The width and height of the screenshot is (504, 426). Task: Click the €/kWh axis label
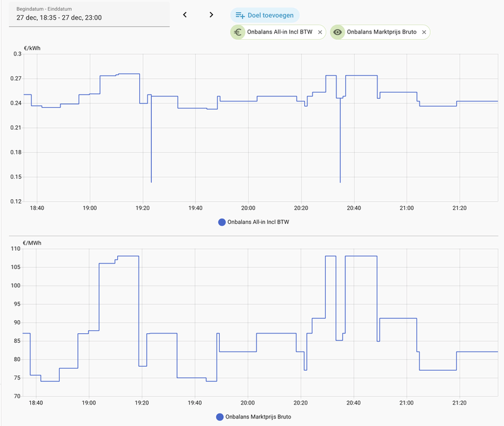point(31,47)
